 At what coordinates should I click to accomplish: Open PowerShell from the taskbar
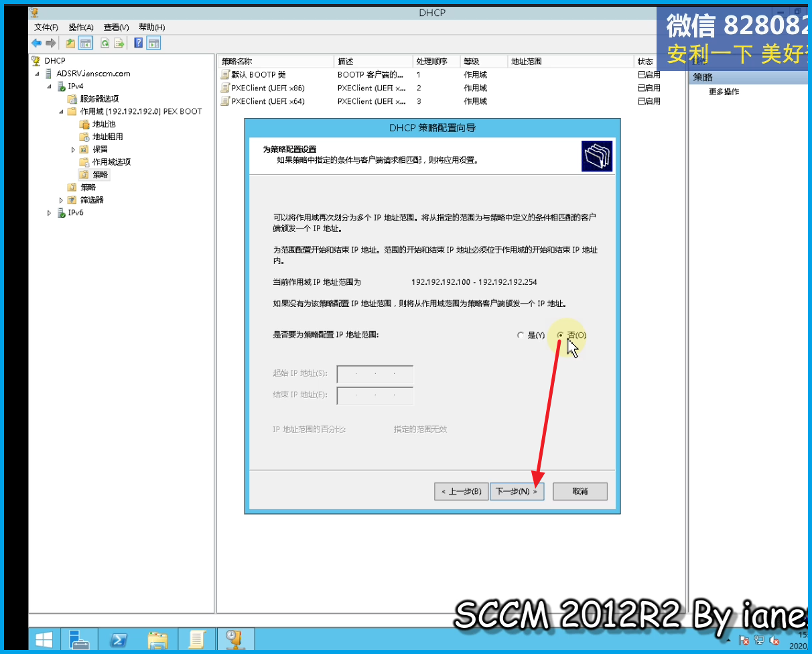pos(119,640)
